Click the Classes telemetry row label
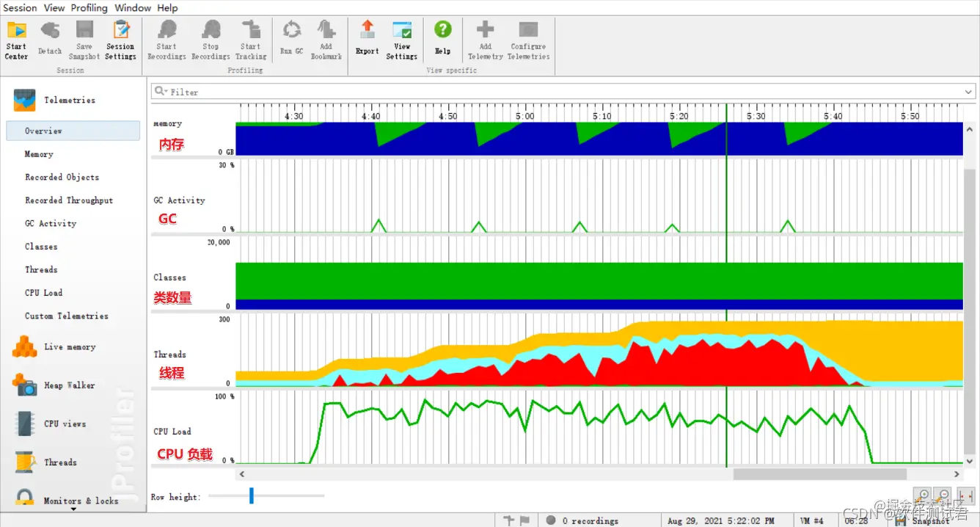The height and width of the screenshot is (527, 980). (x=169, y=277)
